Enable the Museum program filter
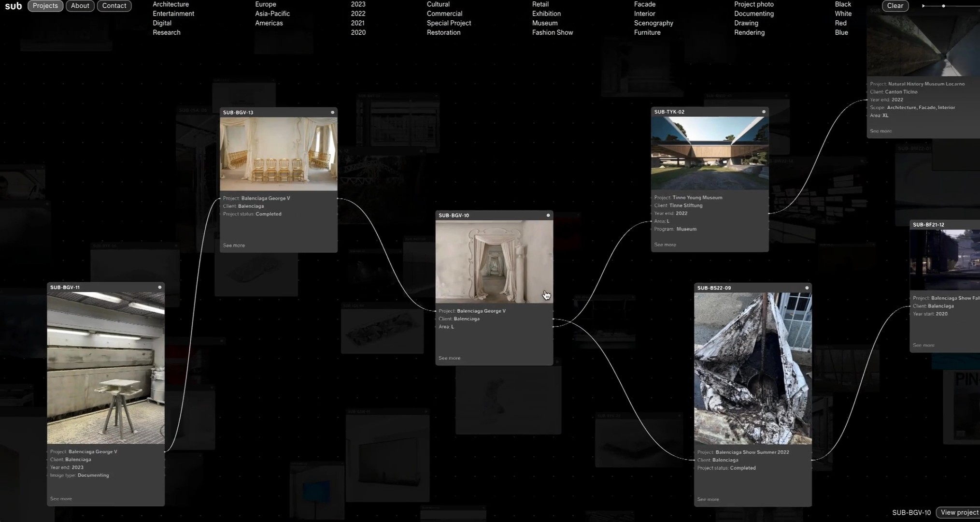The image size is (980, 522). coord(544,23)
